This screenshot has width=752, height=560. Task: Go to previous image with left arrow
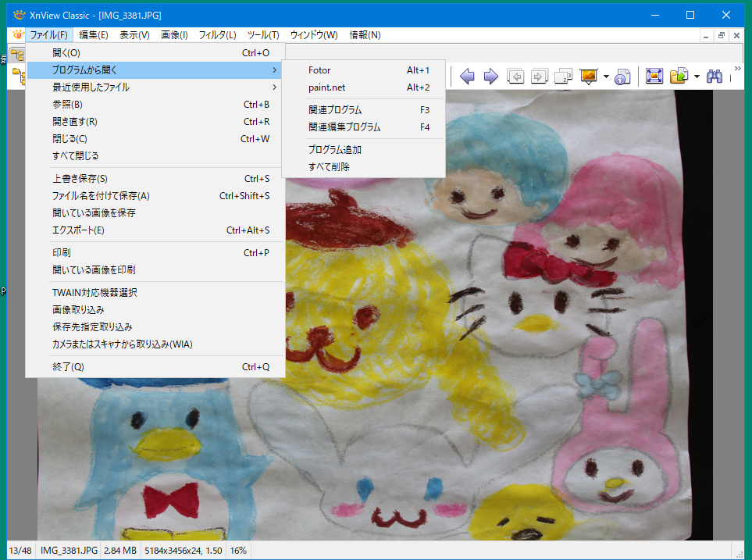(467, 77)
